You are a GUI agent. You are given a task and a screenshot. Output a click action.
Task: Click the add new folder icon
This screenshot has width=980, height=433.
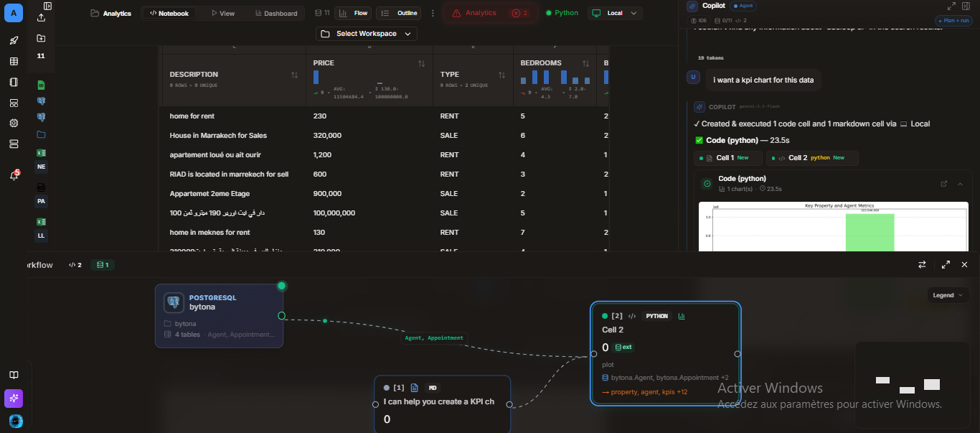tap(41, 38)
